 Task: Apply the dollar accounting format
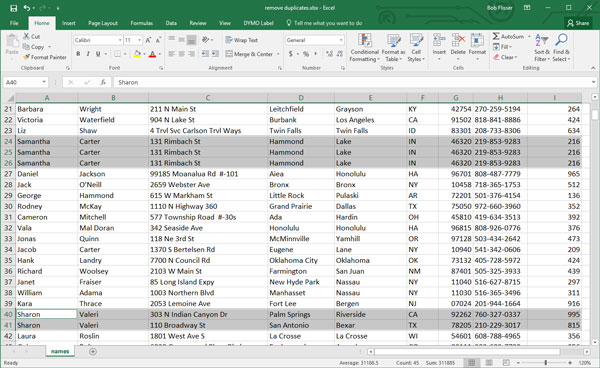point(291,54)
